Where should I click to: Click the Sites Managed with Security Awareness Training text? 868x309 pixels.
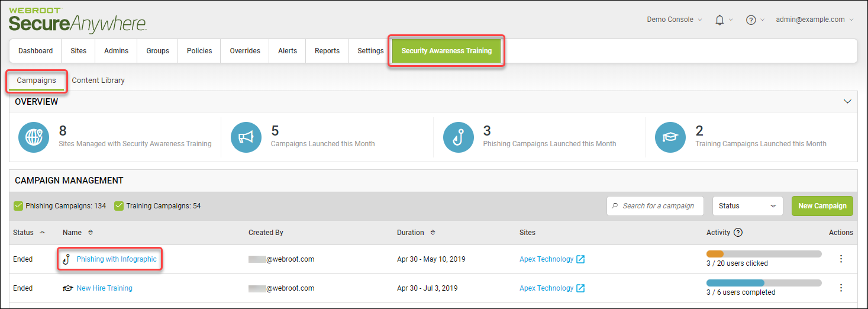click(x=135, y=144)
